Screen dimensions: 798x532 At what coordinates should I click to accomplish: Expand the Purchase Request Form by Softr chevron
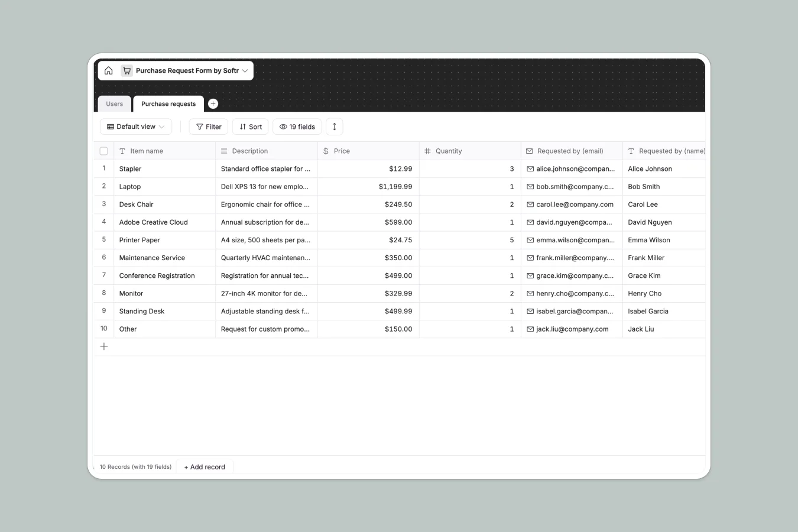click(245, 70)
